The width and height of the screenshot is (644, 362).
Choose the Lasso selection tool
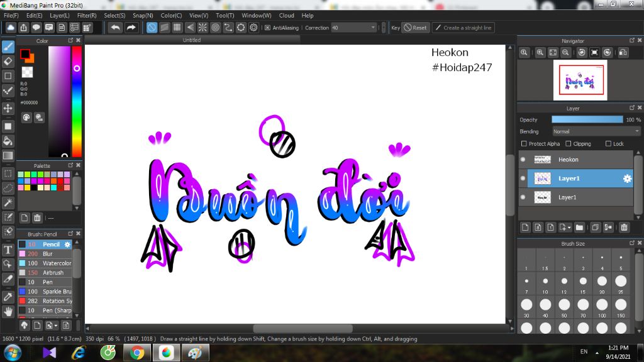tap(8, 188)
